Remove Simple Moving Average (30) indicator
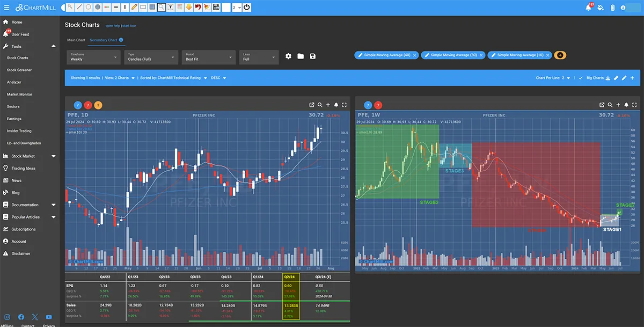The height and width of the screenshot is (327, 644). [x=481, y=55]
